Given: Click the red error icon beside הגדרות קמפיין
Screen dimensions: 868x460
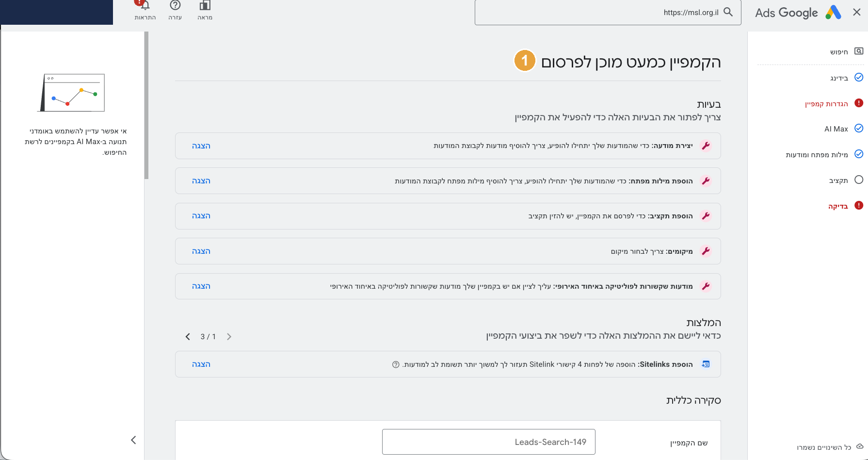Looking at the screenshot, I should pyautogui.click(x=859, y=103).
